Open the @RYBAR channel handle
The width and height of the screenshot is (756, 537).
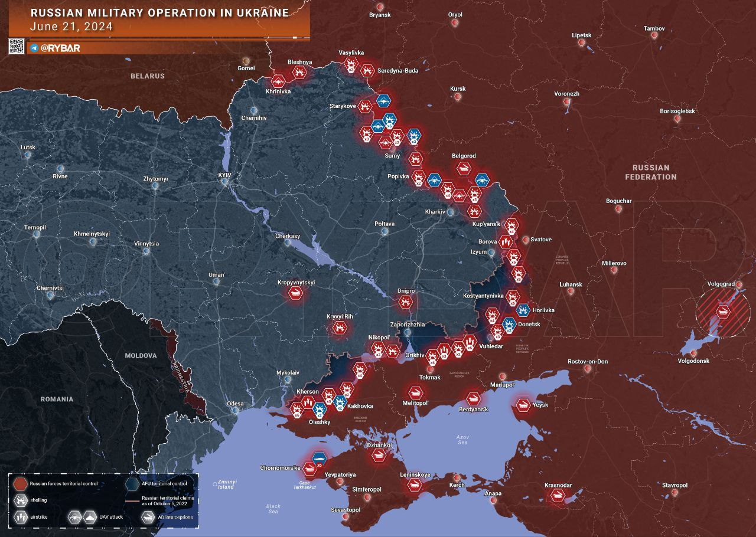click(60, 48)
